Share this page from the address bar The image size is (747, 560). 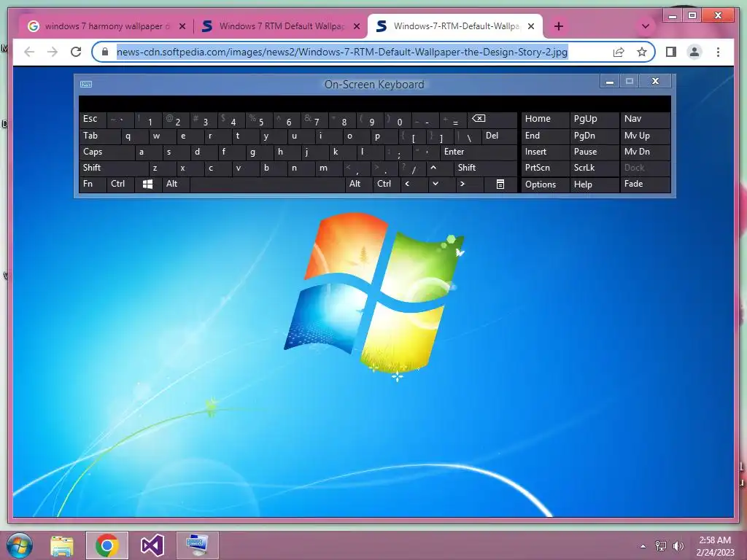pos(619,52)
